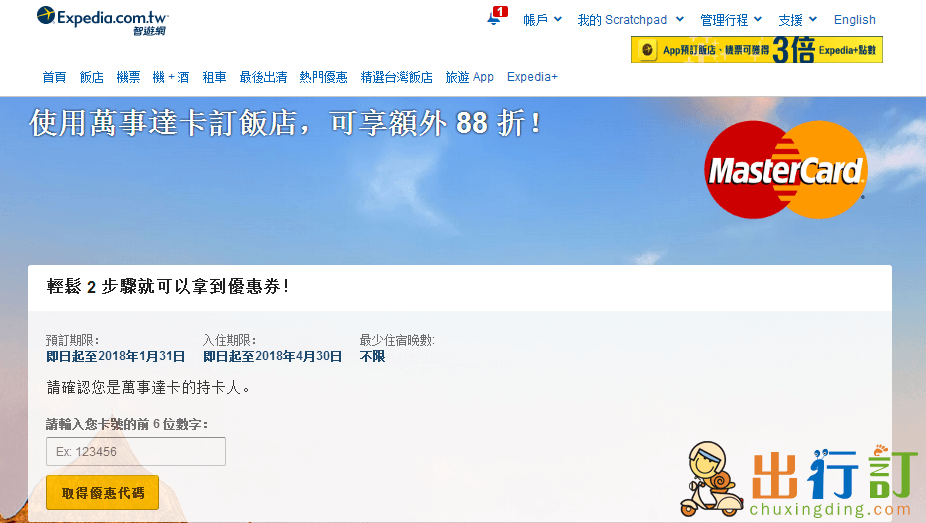
Task: Expand the 帳戶 account dropdown
Action: (x=542, y=20)
